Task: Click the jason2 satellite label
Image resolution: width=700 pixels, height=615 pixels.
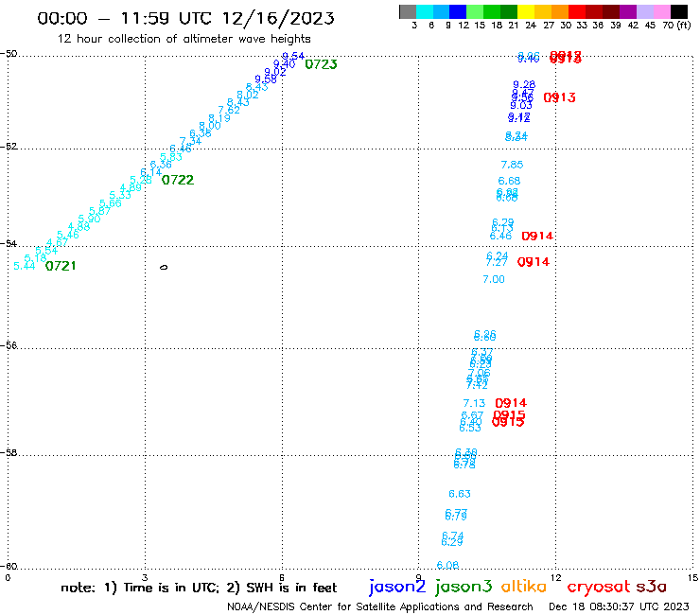Action: click(x=397, y=587)
